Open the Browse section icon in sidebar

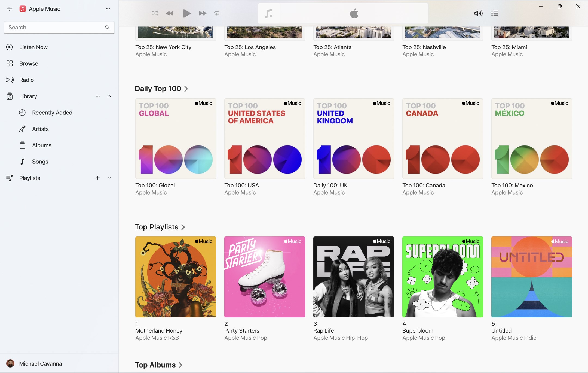click(x=10, y=63)
